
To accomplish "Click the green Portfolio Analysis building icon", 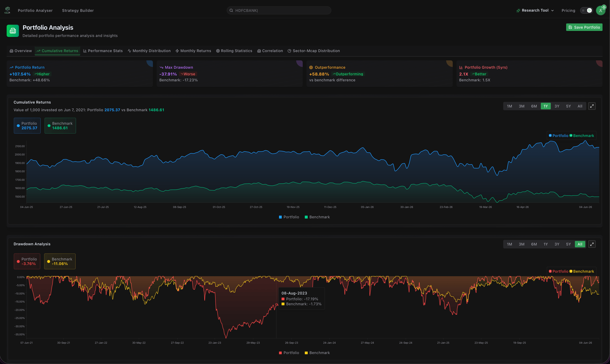I will (13, 31).
